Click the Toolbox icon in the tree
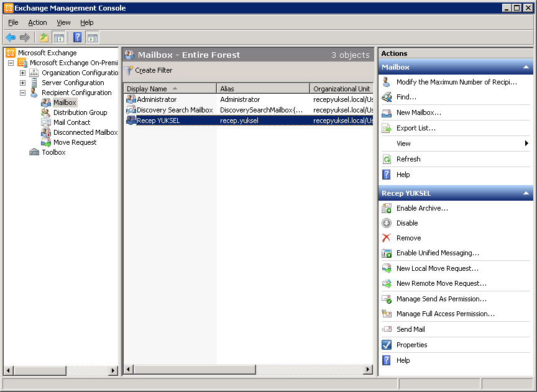Image resolution: width=537 pixels, height=392 pixels. pos(34,152)
